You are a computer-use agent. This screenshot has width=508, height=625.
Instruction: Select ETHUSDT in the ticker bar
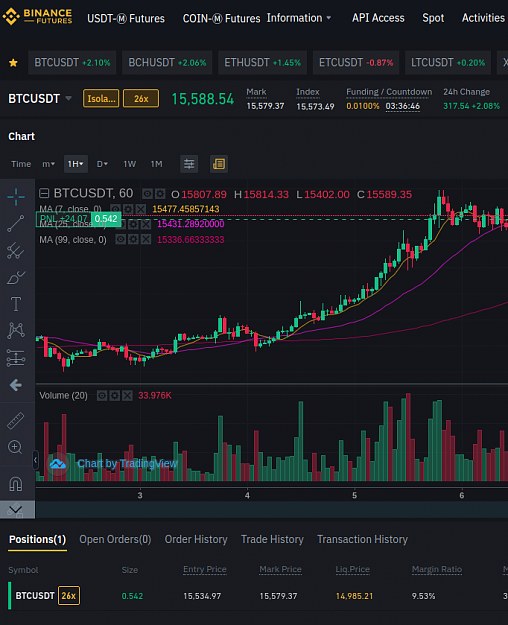(262, 63)
